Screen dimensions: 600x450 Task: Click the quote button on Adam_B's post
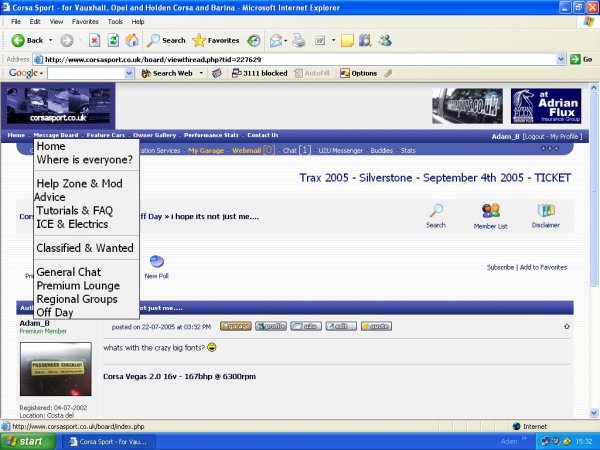376,326
